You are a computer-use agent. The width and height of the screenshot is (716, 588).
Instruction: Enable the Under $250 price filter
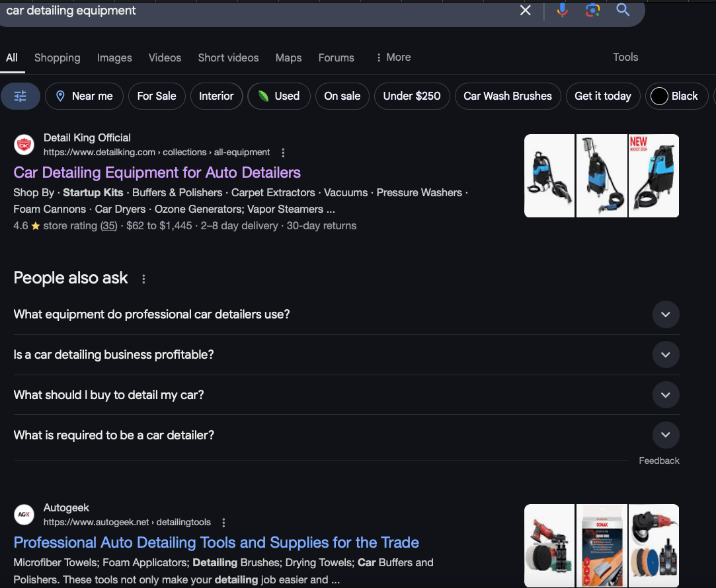(411, 96)
